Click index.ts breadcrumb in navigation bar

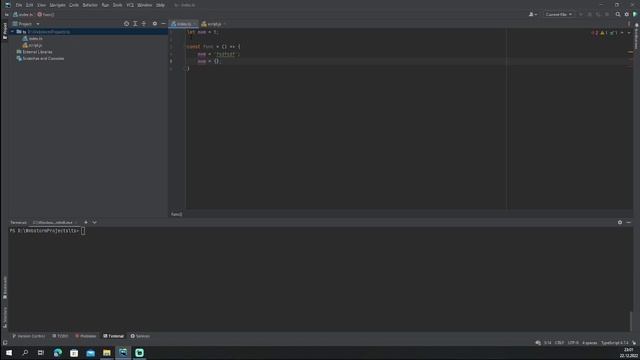point(23,15)
